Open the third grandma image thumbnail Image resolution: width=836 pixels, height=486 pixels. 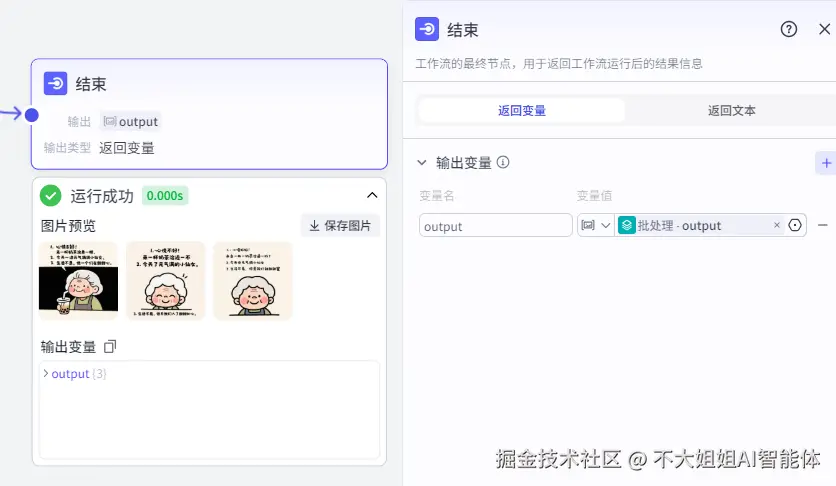tap(253, 281)
